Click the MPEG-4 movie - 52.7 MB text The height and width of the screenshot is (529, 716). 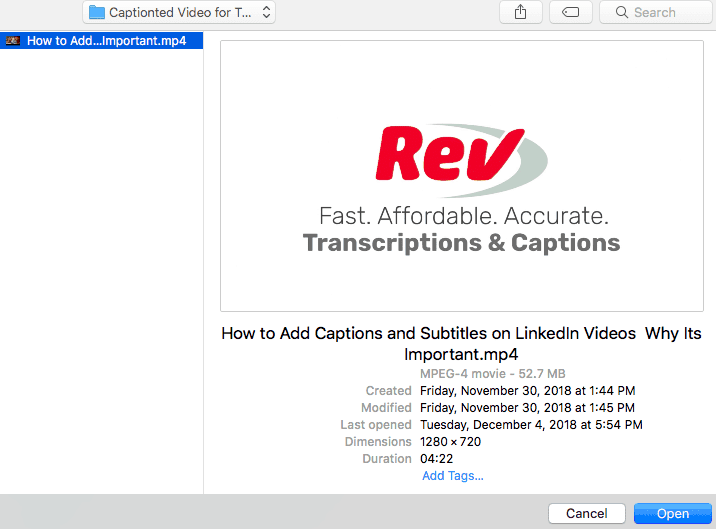click(x=493, y=374)
